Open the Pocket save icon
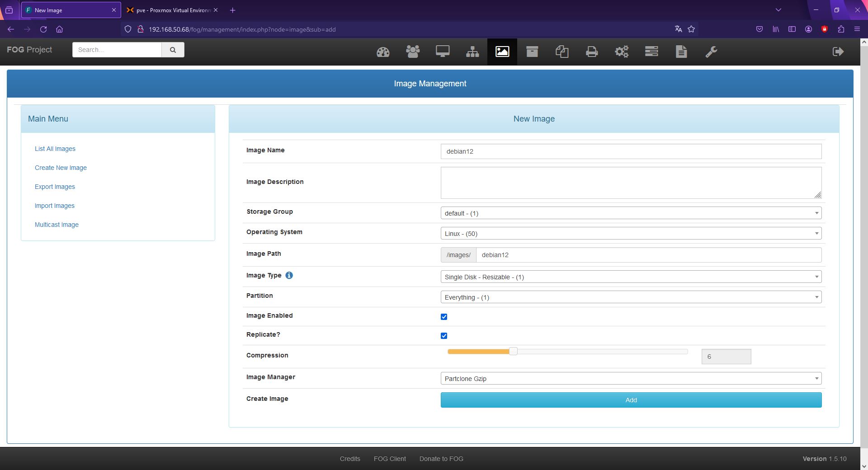 [x=759, y=29]
